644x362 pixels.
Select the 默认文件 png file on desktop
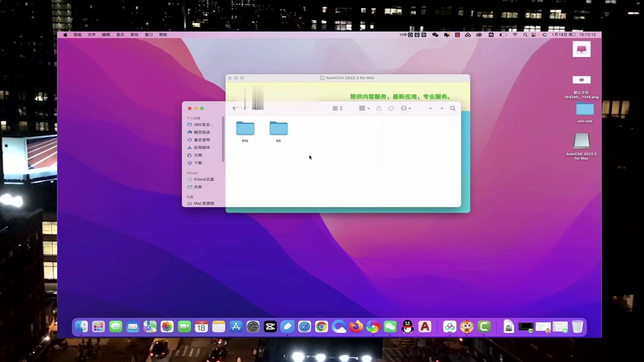[581, 87]
